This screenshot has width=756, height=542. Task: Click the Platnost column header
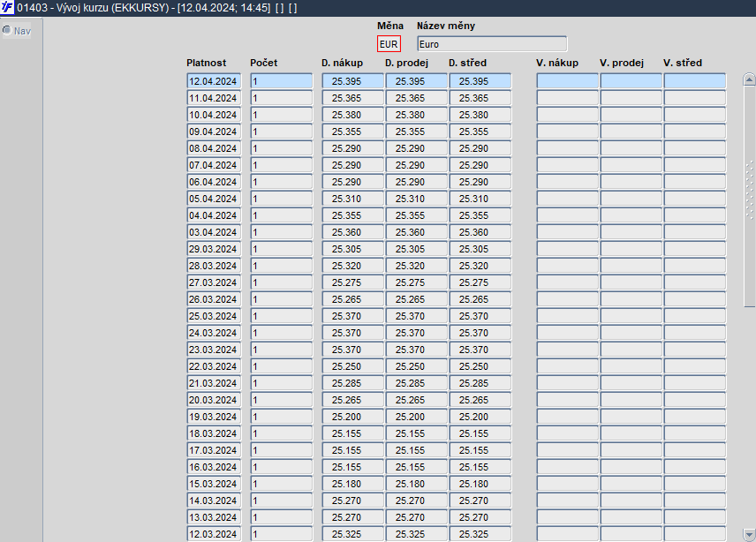click(x=207, y=63)
